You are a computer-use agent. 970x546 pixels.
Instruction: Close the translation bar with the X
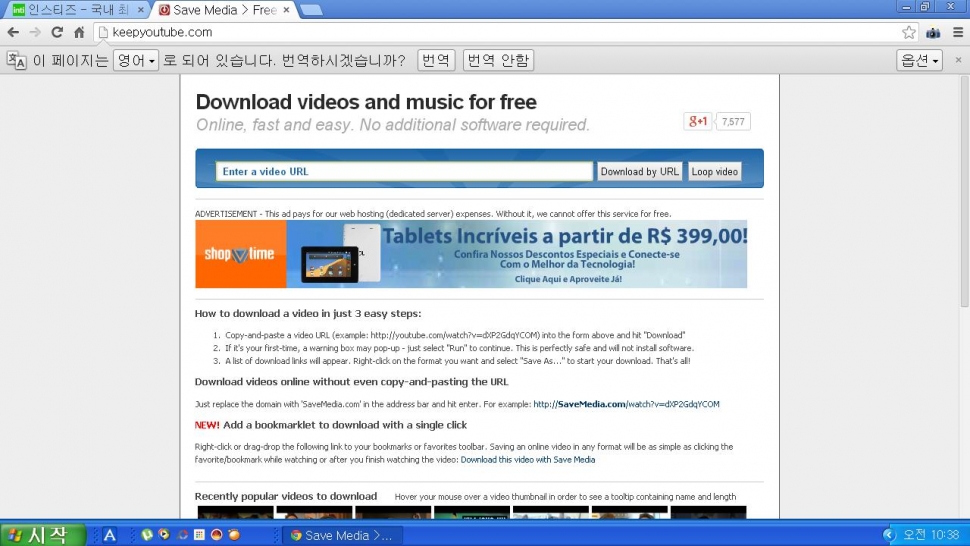tap(958, 60)
